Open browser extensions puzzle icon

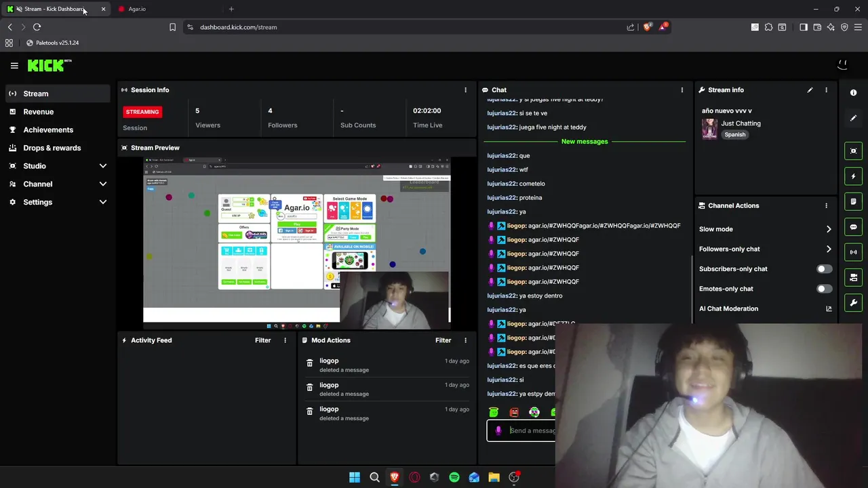click(768, 27)
